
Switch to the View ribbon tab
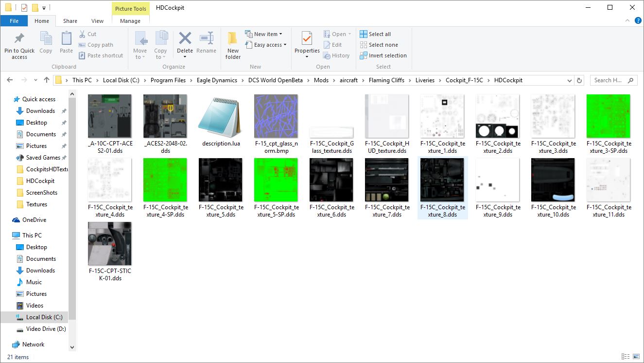98,21
